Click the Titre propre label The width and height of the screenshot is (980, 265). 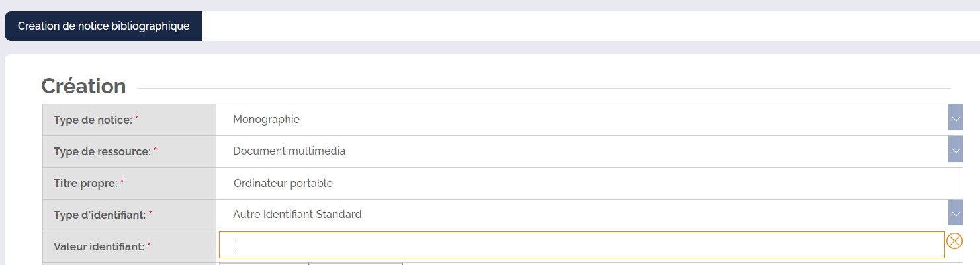[x=85, y=183]
